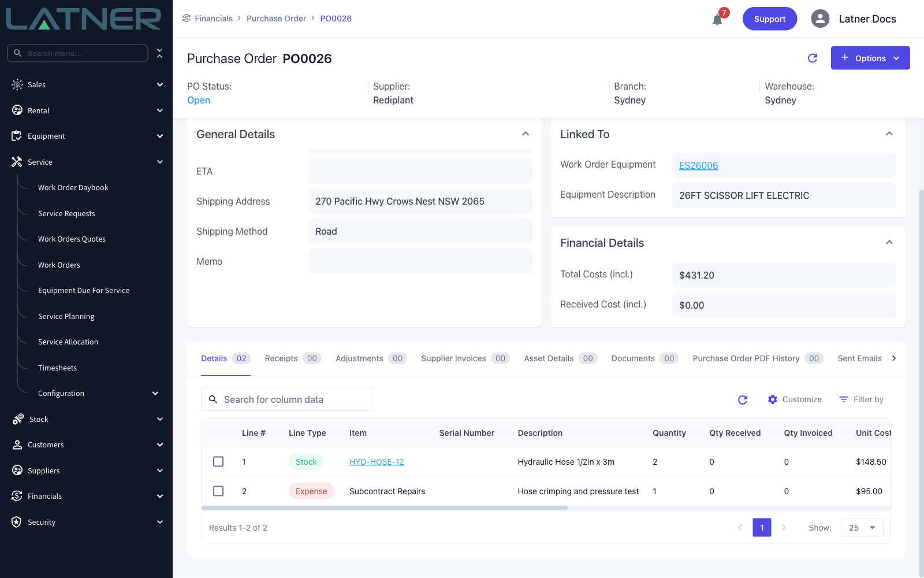Tick the checkbox for line 1 HYD-HOSE-12
Viewport: 924px width, 578px height.
pyautogui.click(x=218, y=461)
